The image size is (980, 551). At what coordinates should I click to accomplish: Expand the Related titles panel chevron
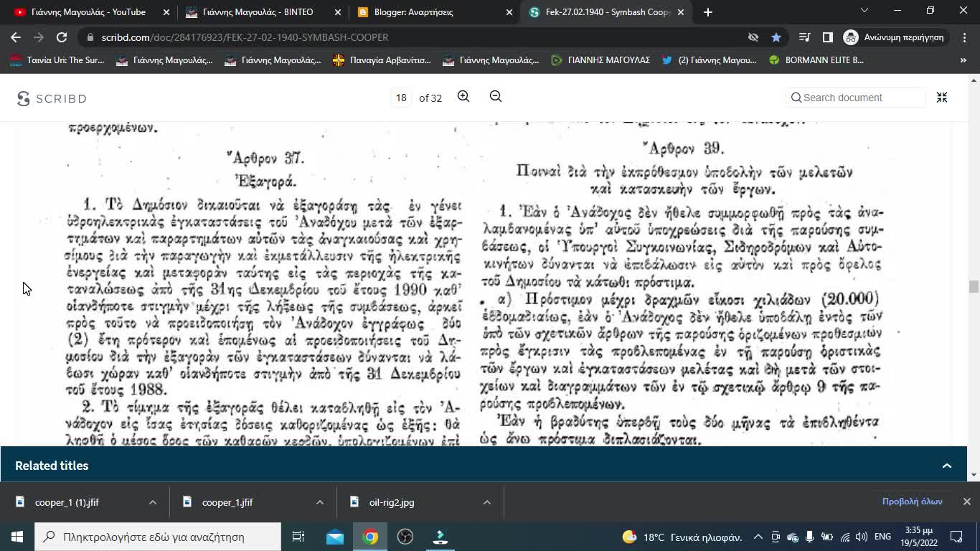point(947,466)
